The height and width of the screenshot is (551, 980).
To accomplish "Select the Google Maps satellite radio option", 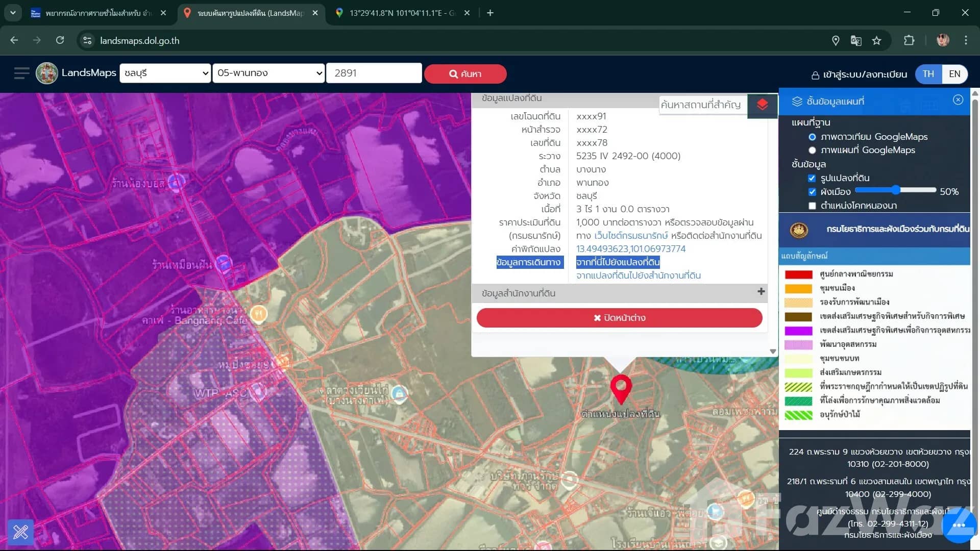I will click(x=812, y=137).
